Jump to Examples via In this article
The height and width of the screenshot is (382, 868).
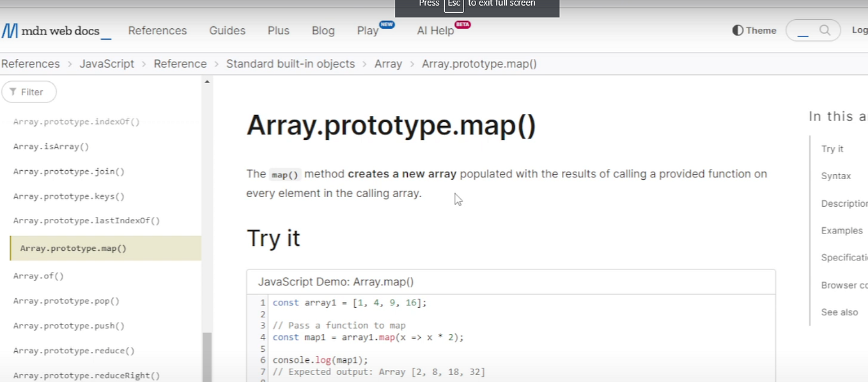841,230
